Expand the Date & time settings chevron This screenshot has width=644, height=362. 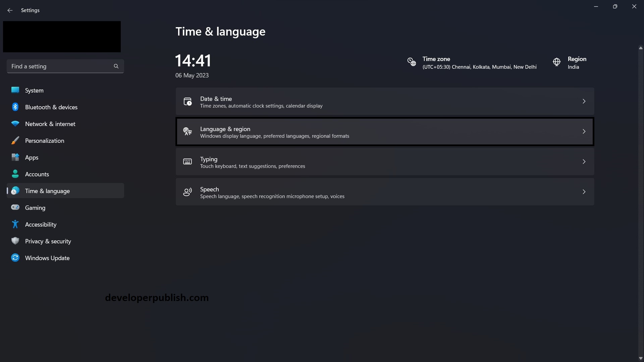coord(584,101)
